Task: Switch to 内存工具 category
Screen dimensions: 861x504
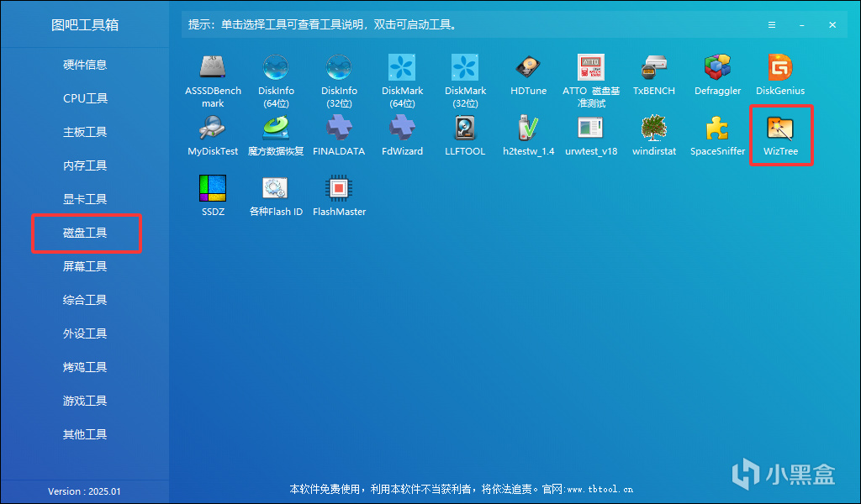Action: [x=85, y=165]
